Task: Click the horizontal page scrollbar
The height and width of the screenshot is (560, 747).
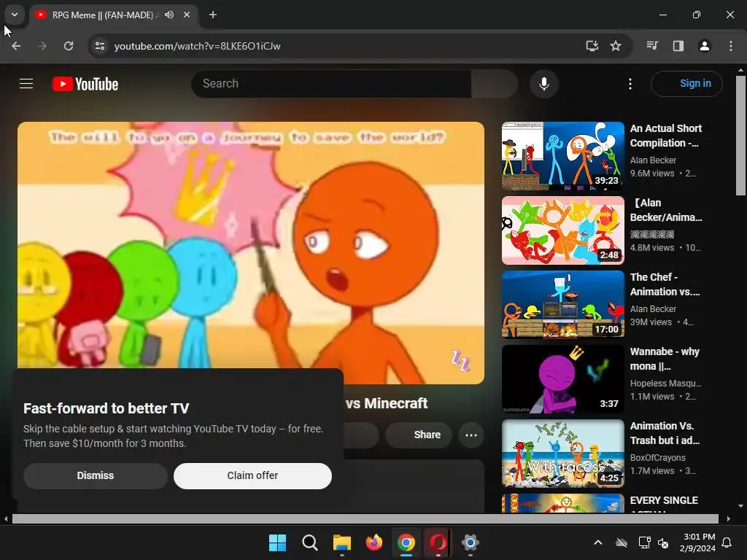Action: click(365, 518)
